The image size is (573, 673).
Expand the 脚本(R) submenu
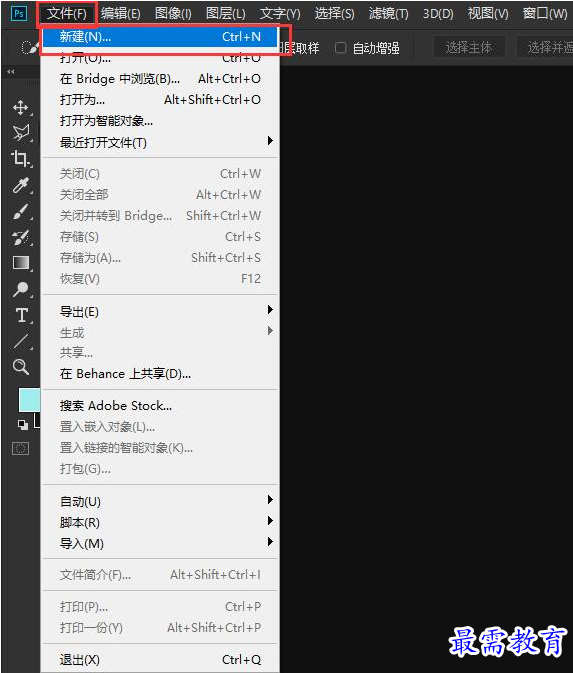[160, 522]
